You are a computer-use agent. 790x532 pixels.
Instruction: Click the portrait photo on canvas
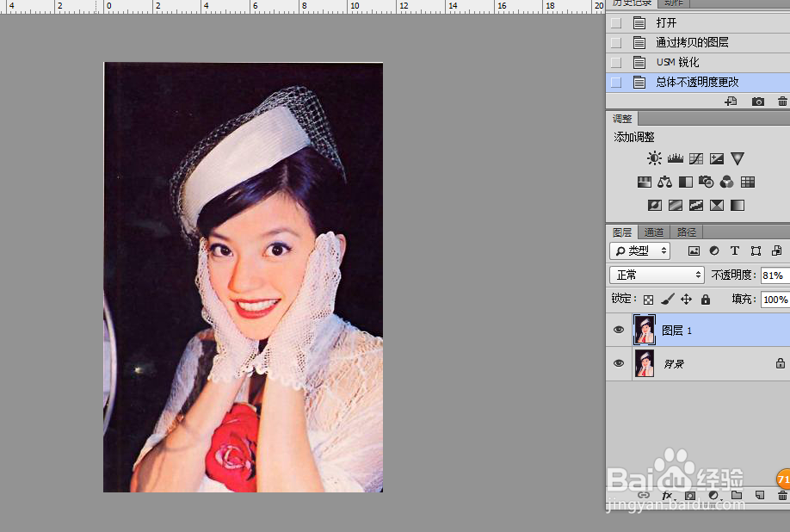(243, 277)
